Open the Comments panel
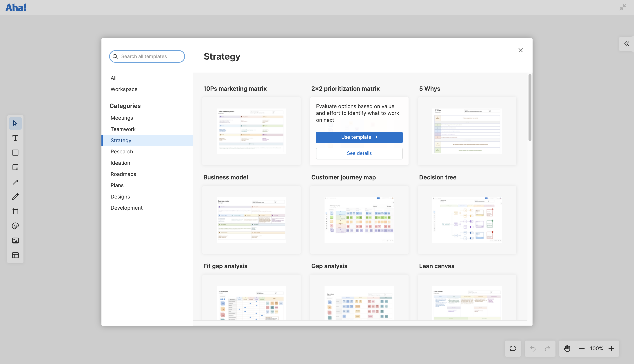This screenshot has width=634, height=364. tap(512, 348)
